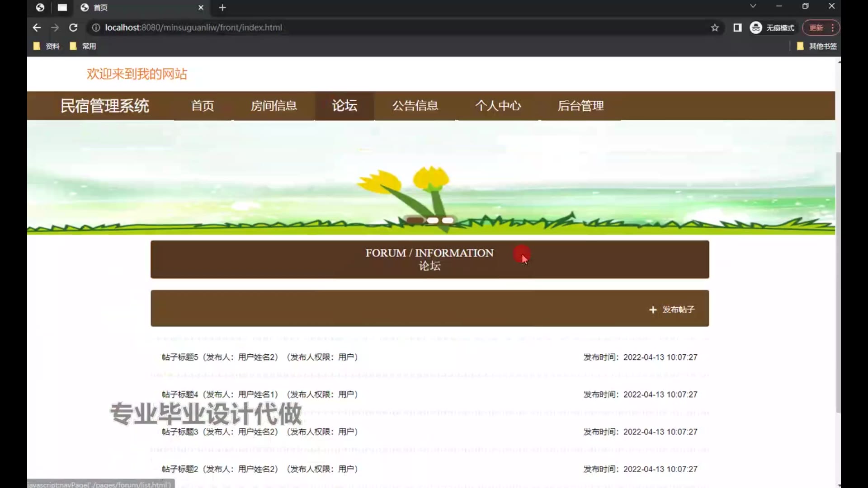
Task: Go to 房间信息 navigation tab
Action: (x=274, y=106)
